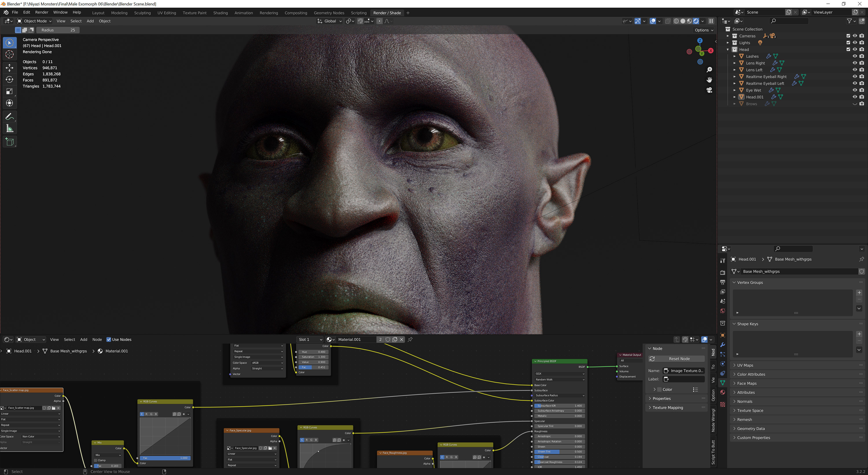Activate the Select Box tool
Viewport: 868px width, 475px height.
[10, 43]
